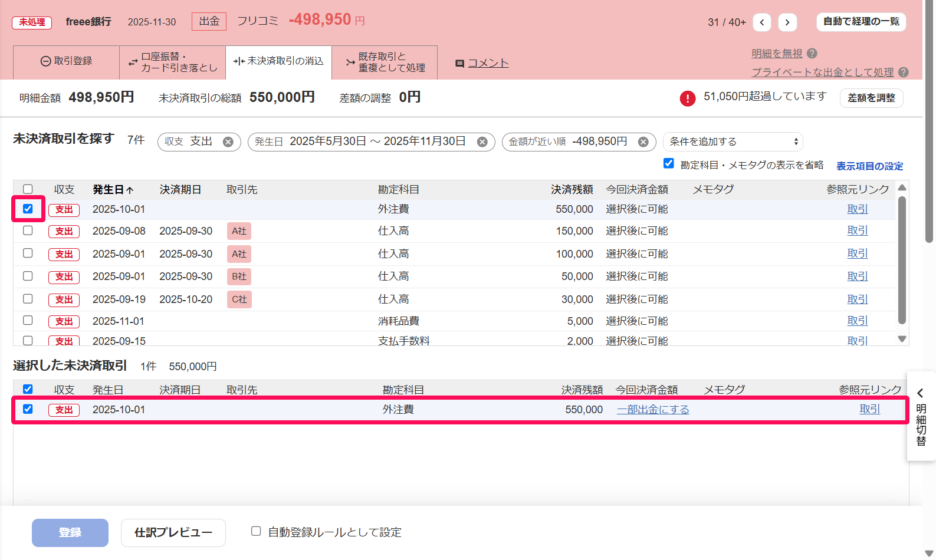This screenshot has height=560, width=936.
Task: Open the コメント link
Action: coord(488,63)
